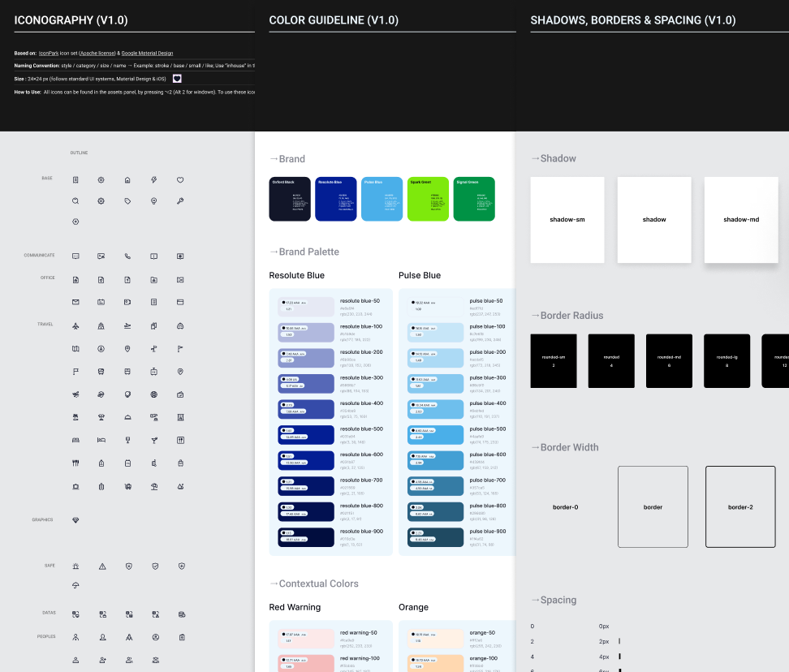Click the Red Warning palette heading

pyautogui.click(x=295, y=607)
